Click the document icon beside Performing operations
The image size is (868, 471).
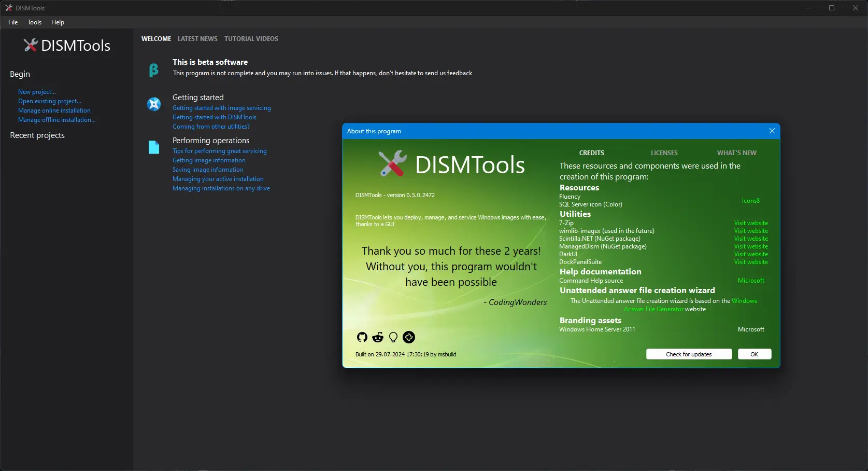(154, 147)
